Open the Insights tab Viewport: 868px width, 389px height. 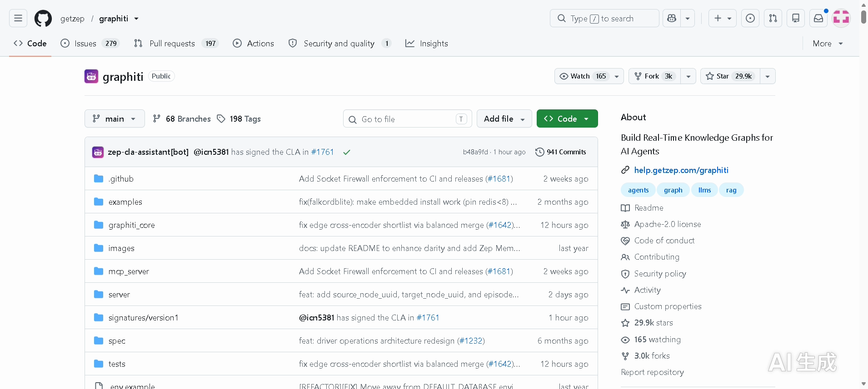point(427,44)
